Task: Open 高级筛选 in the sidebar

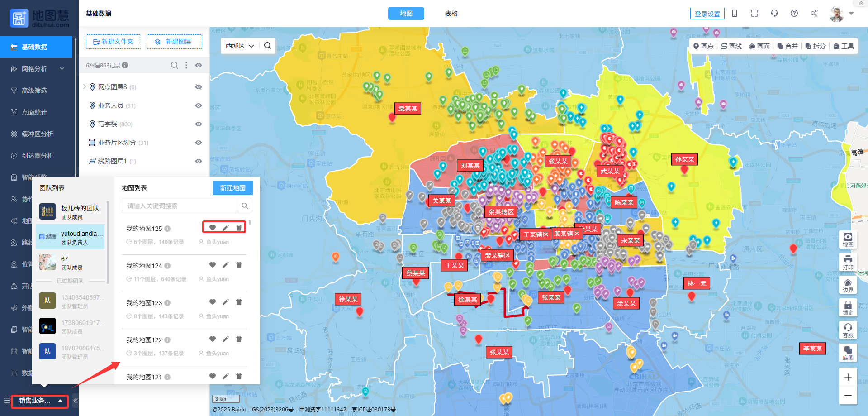Action: coord(34,91)
